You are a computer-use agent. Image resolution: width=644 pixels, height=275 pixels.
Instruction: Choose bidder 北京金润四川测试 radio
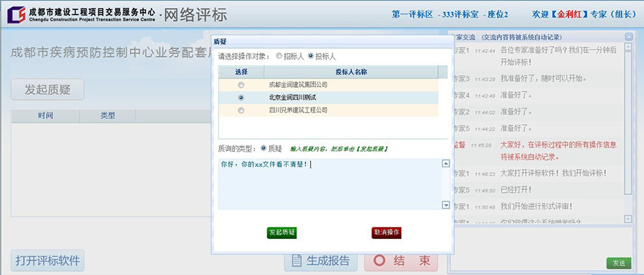(x=241, y=98)
